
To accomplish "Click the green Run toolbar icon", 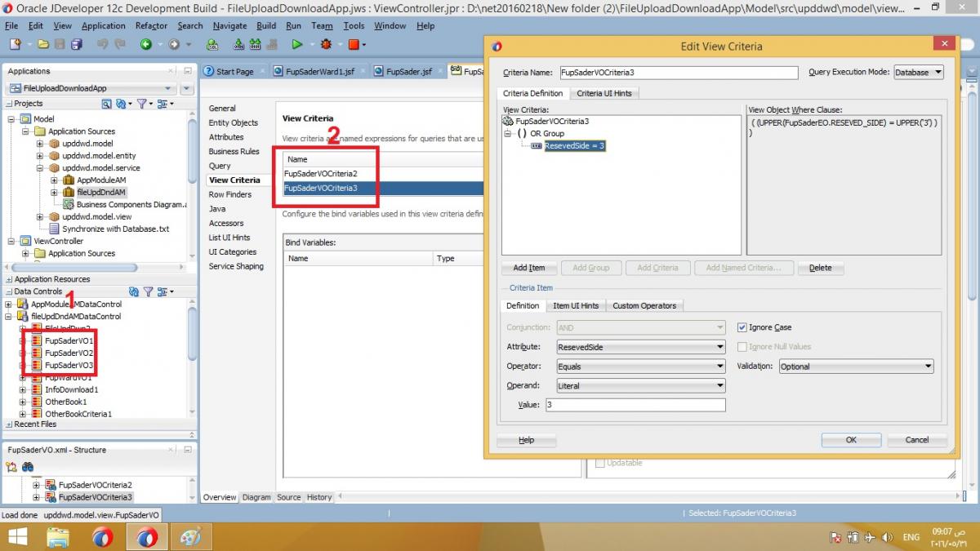I will tap(297, 44).
